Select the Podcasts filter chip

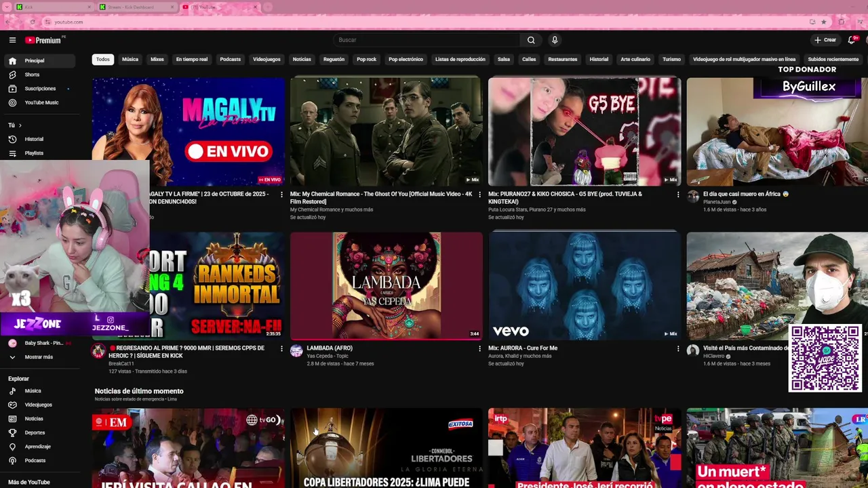tap(231, 60)
